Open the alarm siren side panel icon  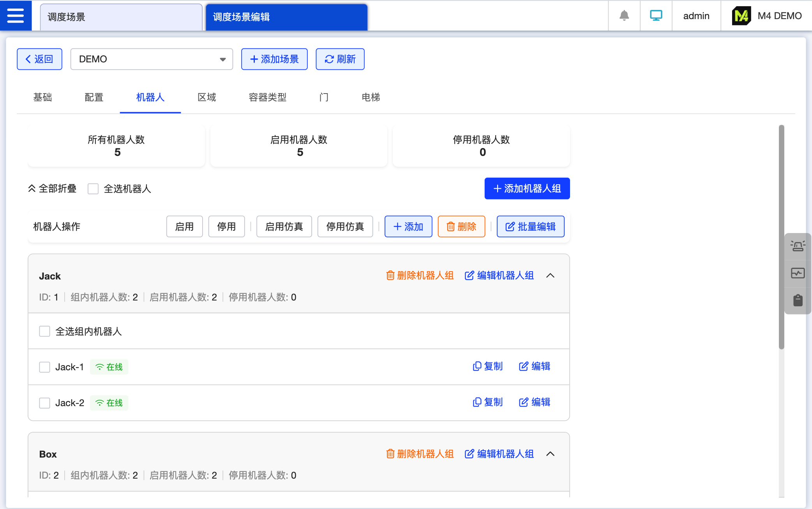coord(798,246)
